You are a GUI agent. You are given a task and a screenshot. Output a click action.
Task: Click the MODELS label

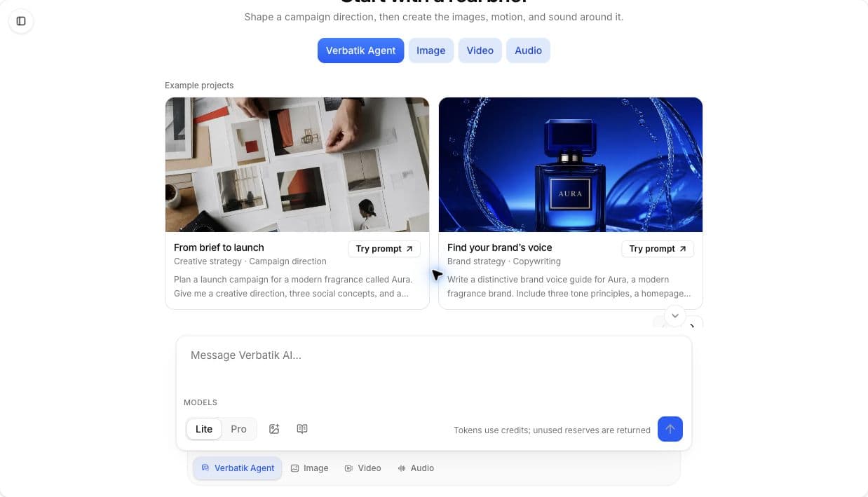point(201,402)
